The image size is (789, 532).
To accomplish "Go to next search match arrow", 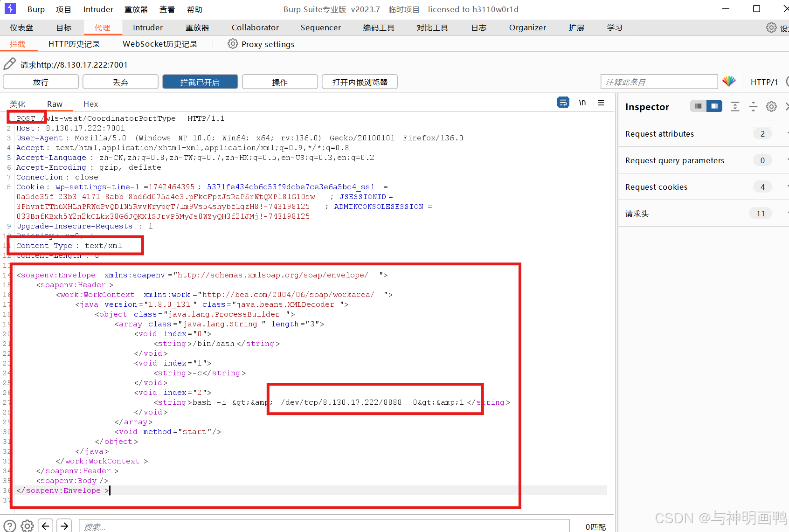I will [x=64, y=526].
